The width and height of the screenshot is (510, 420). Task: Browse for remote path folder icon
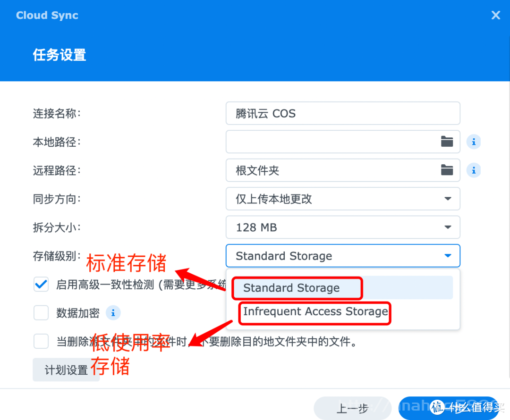coord(447,170)
